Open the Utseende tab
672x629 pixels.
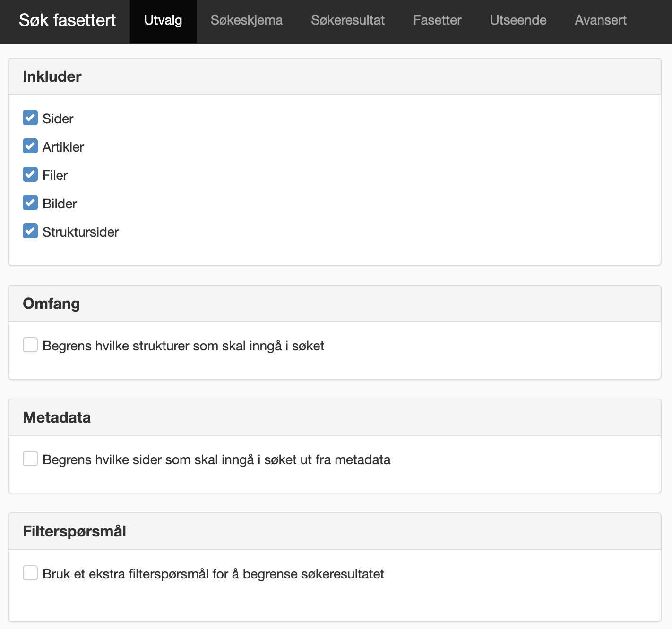click(x=518, y=20)
